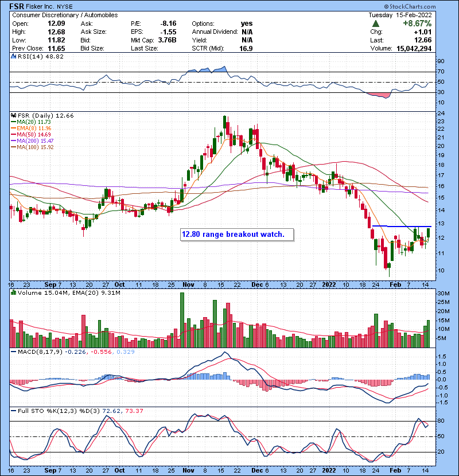Screen dimensions: 459x476
Task: Click the Mkt Cap 3.76B value
Action: coord(167,40)
